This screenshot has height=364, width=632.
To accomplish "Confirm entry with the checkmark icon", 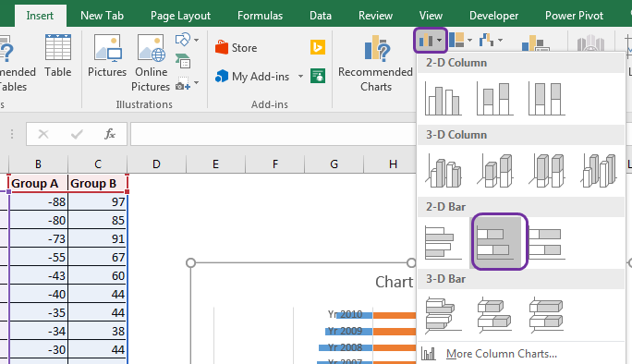I will pyautogui.click(x=77, y=134).
